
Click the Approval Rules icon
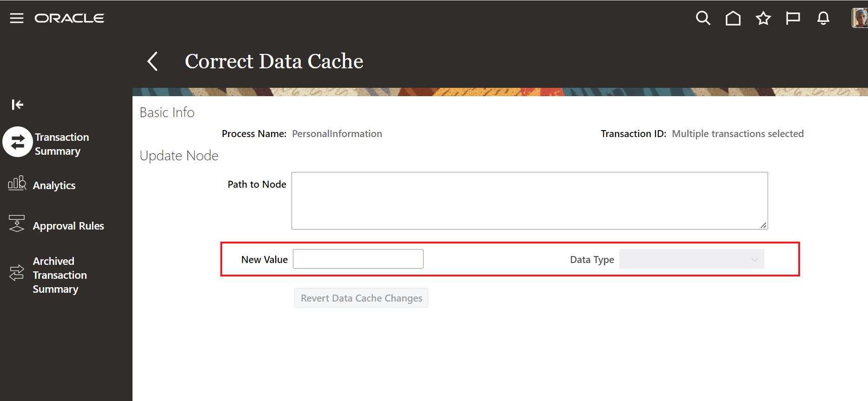click(17, 224)
